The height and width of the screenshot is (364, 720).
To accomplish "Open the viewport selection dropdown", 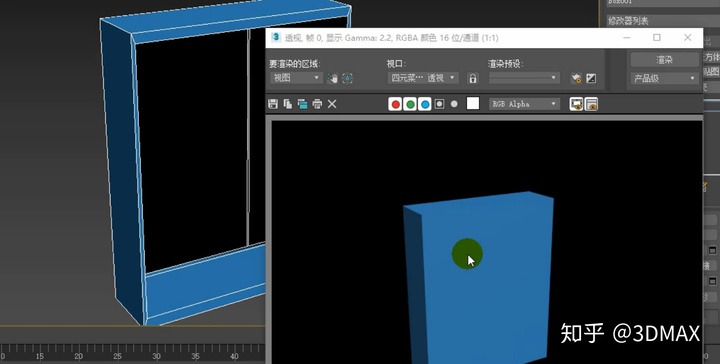I will (423, 78).
